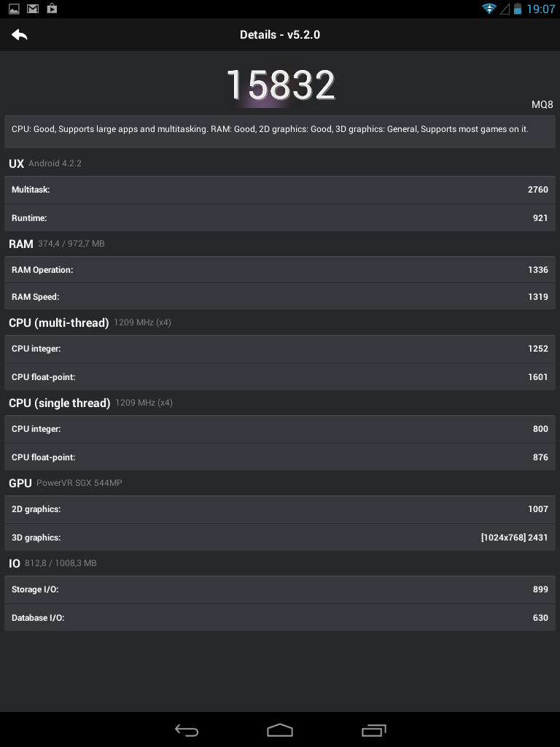Tap the RAM Operation row

point(280,270)
